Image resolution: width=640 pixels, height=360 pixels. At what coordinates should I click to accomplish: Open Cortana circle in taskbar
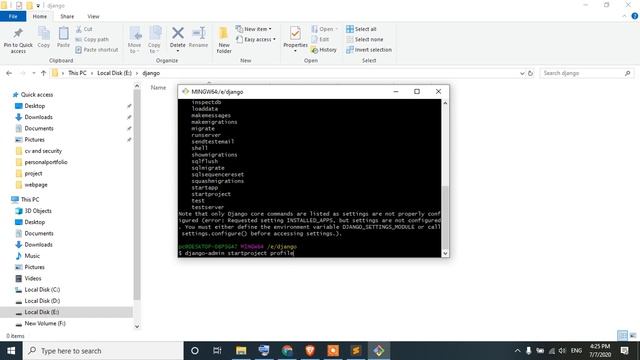click(195, 351)
